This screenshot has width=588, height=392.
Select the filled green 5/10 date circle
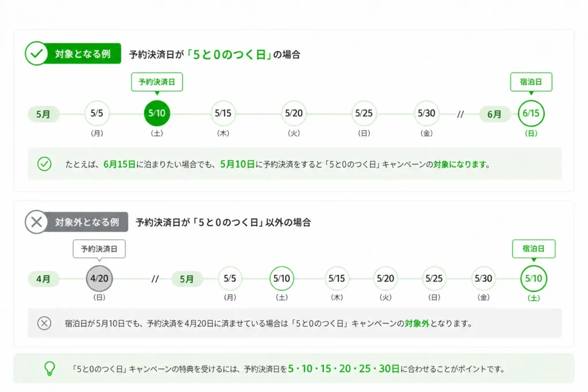[x=157, y=114]
